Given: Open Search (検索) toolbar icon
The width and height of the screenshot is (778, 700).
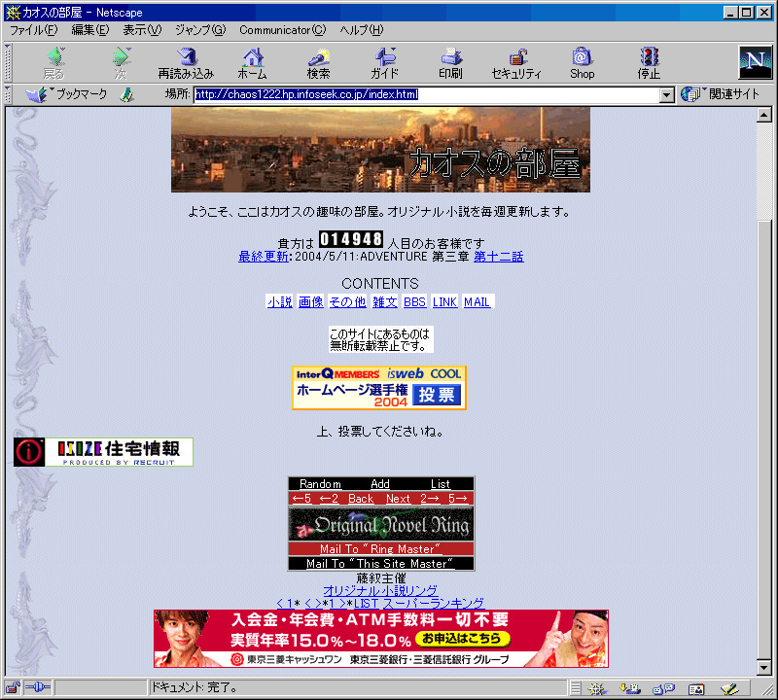Looking at the screenshot, I should 319,63.
